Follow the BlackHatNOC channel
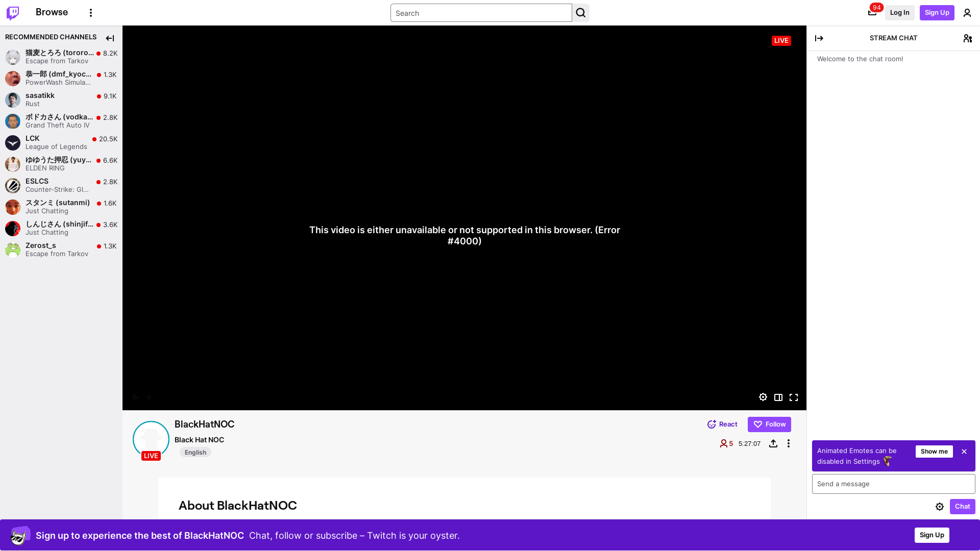The image size is (980, 551). (769, 424)
